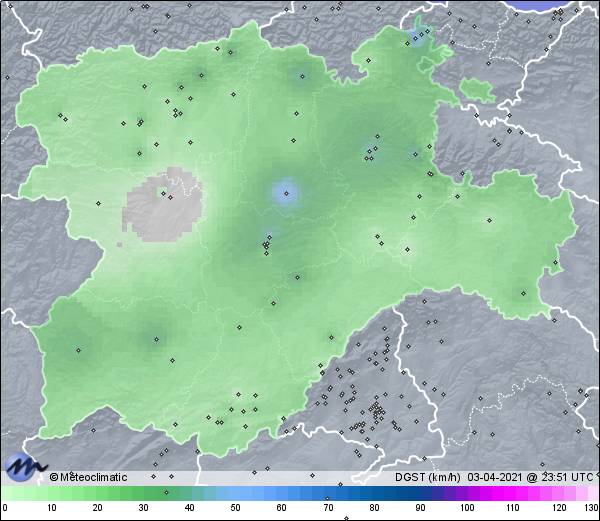Click the scale label 70
Screen dimensions: 600x521
pyautogui.click(x=328, y=508)
